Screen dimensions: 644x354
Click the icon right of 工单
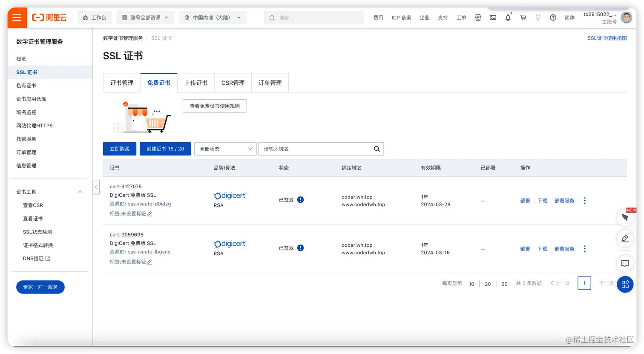point(478,17)
